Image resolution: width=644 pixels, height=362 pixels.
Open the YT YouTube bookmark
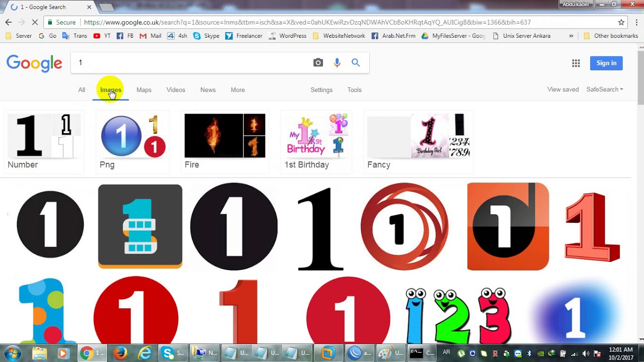pos(102,36)
